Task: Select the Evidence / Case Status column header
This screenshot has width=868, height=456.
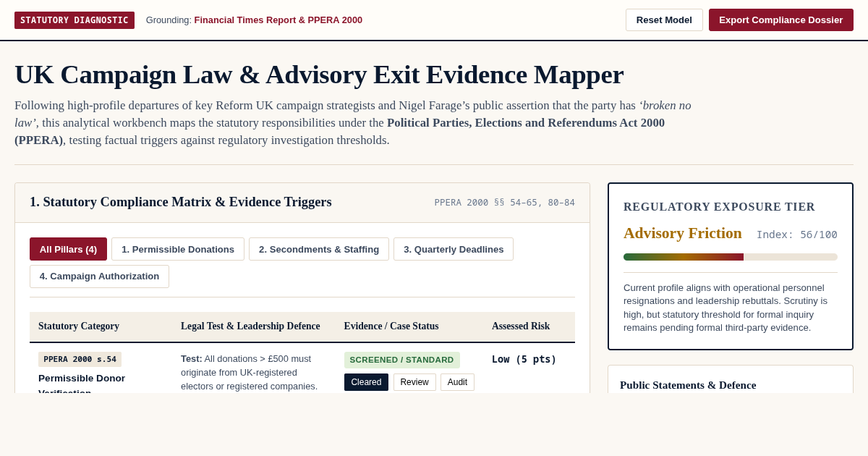Action: (391, 326)
